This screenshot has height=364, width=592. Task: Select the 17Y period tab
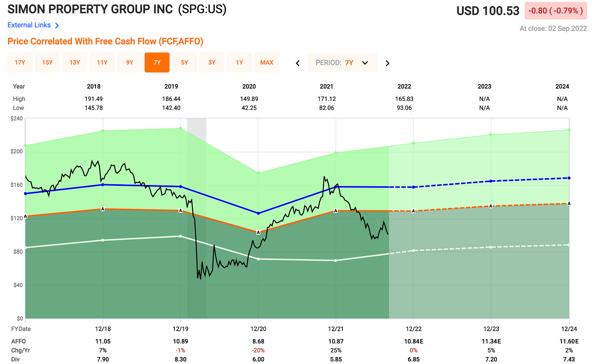pyautogui.click(x=20, y=63)
